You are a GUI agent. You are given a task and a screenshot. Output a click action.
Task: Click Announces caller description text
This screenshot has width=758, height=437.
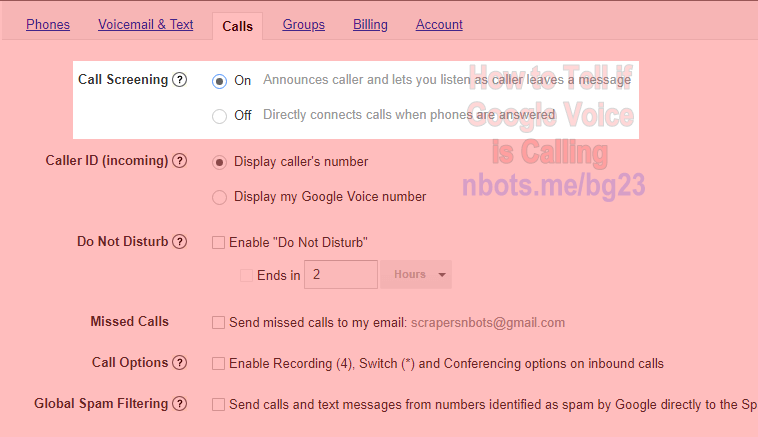447,80
